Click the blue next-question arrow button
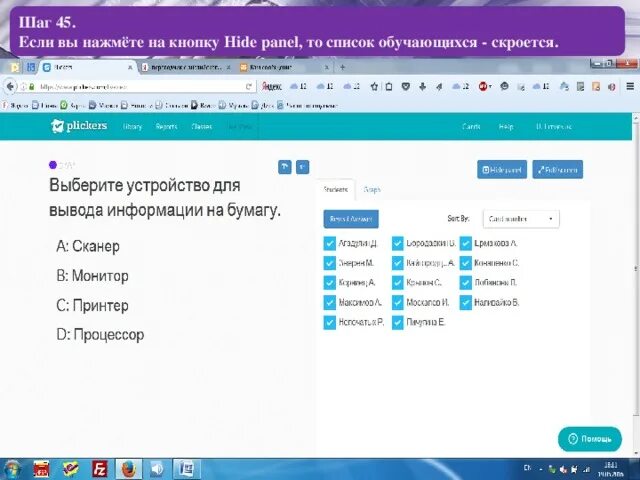 point(302,167)
